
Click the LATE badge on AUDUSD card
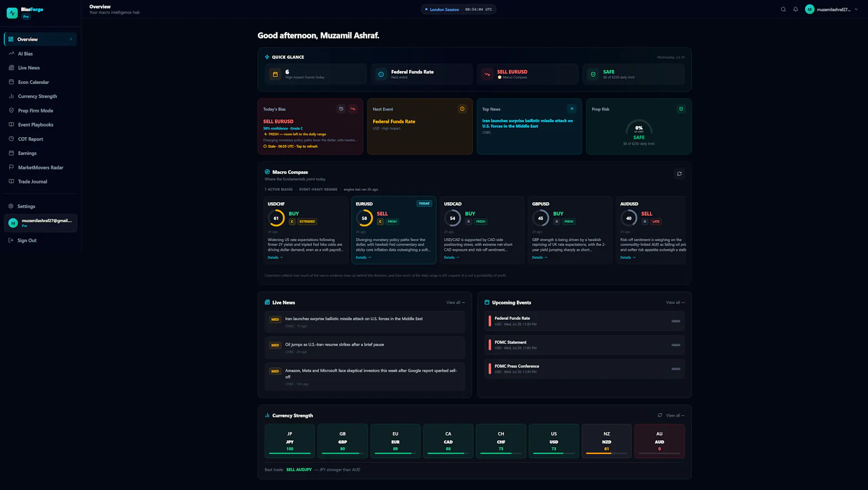click(656, 222)
